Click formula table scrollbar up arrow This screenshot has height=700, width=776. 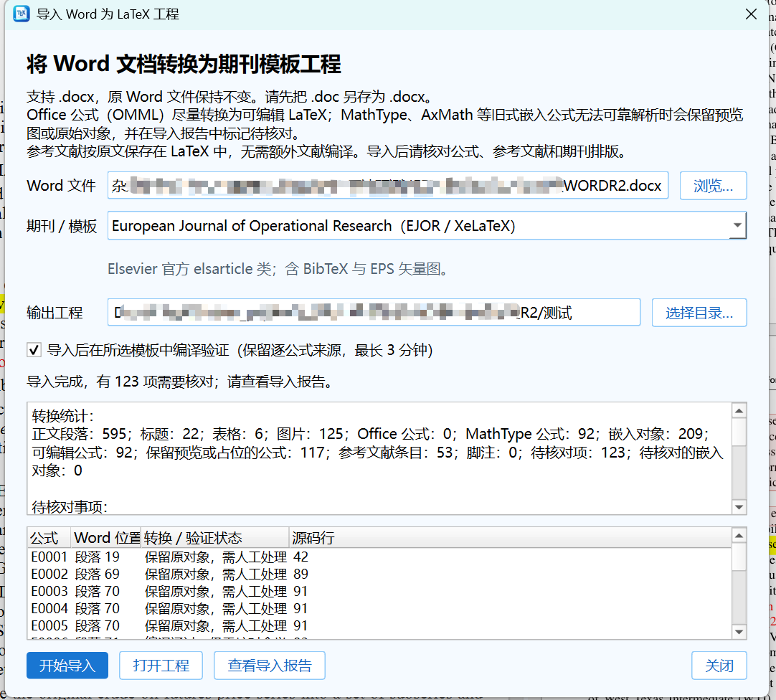(x=739, y=536)
